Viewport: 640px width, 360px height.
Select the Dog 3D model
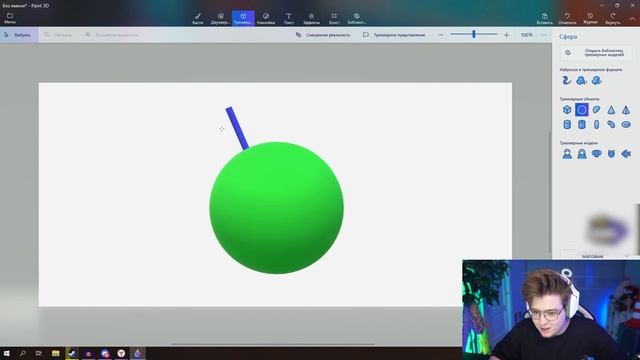click(x=596, y=153)
